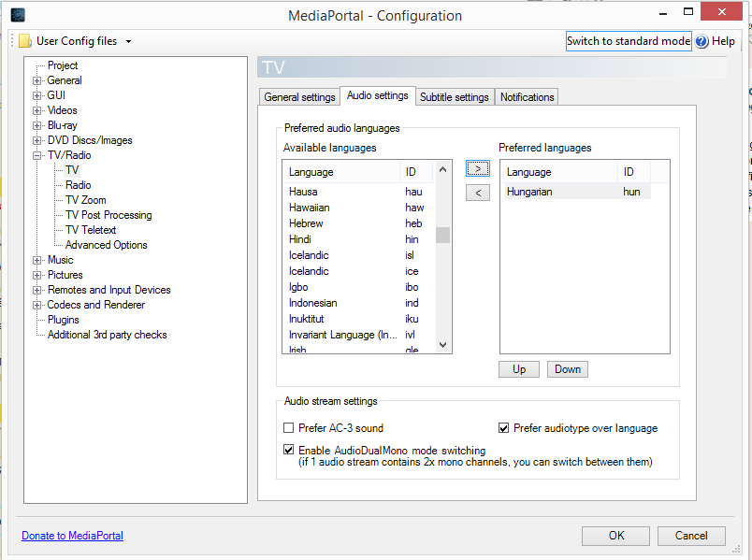Open the User Config files folder icon
The width and height of the screenshot is (752, 560).
click(x=25, y=41)
